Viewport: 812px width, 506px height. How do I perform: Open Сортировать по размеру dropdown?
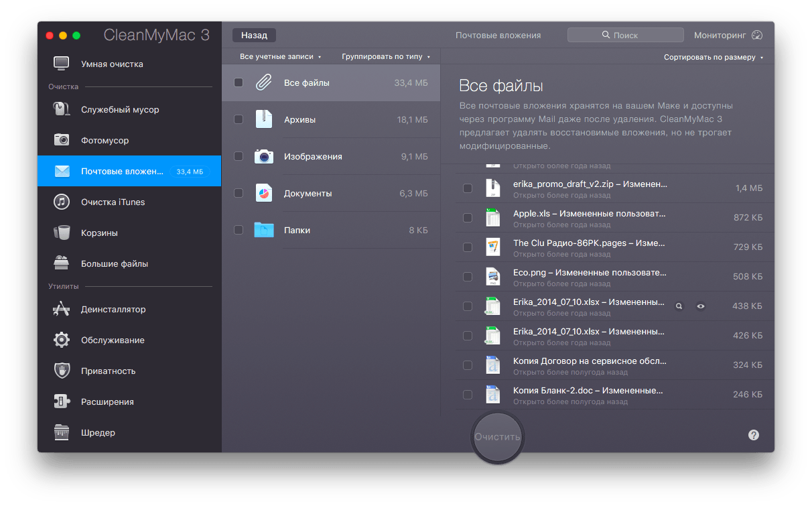tap(714, 58)
